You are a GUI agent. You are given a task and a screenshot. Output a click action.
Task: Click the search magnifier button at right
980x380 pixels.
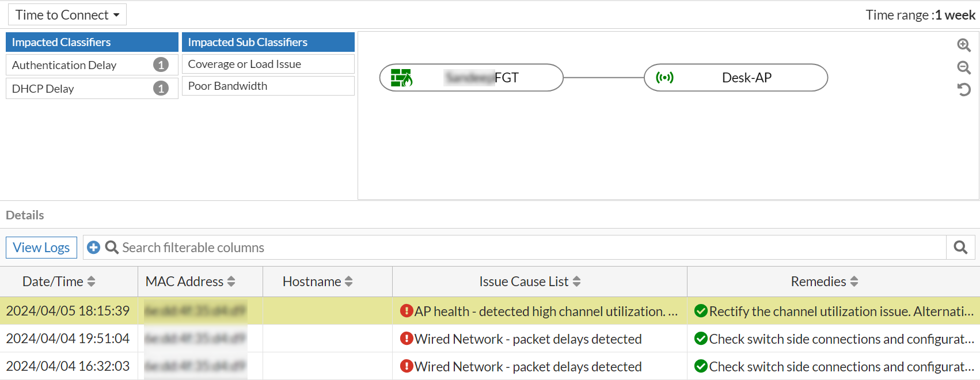960,248
